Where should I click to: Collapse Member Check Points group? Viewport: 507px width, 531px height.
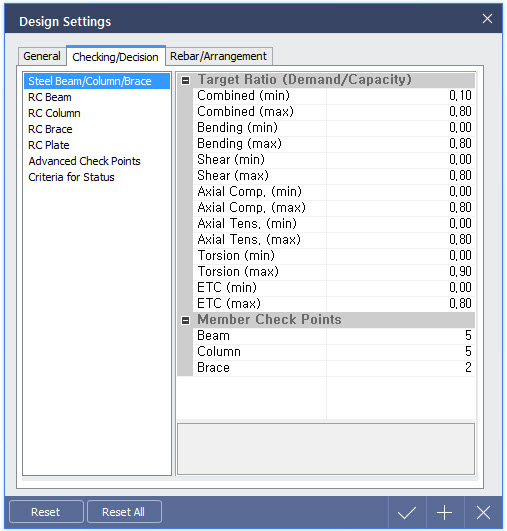click(185, 320)
